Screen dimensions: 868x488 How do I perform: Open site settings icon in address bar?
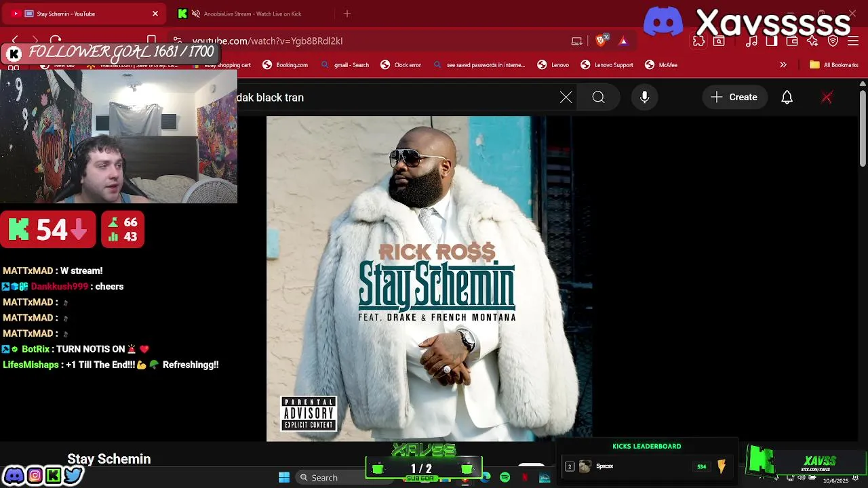(x=177, y=41)
